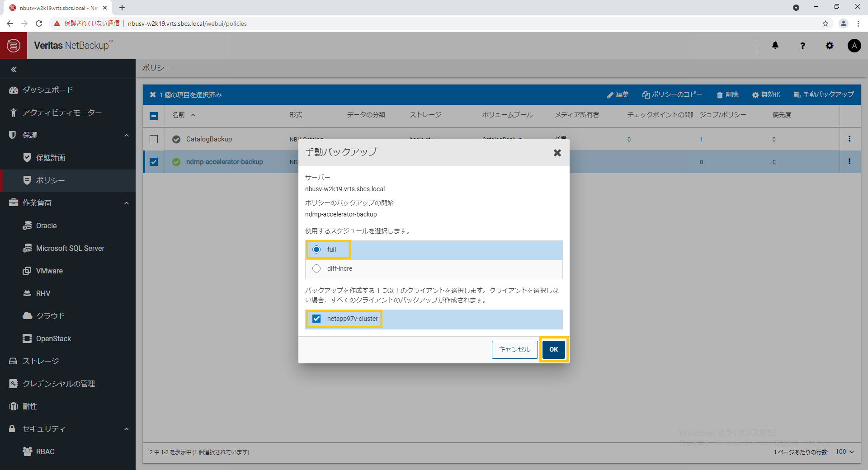This screenshot has height=470, width=868.
Task: Reload the browser page
Action: pos(39,23)
